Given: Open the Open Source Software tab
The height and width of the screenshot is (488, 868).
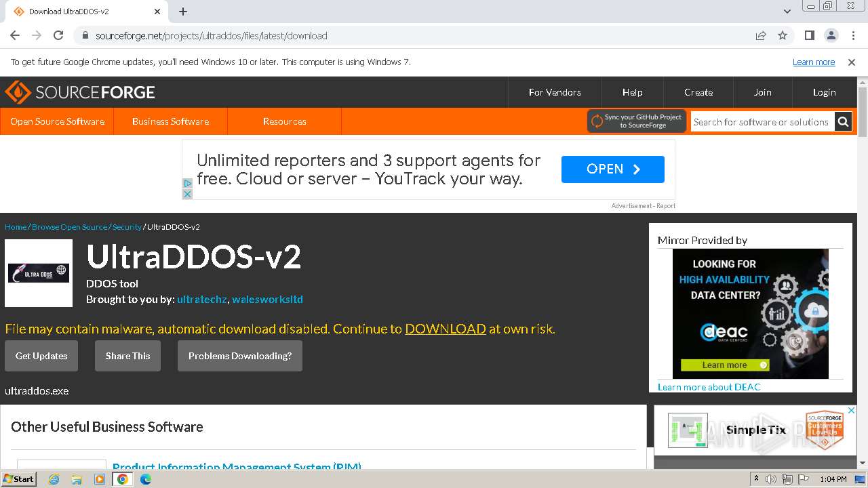Looking at the screenshot, I should coord(57,121).
